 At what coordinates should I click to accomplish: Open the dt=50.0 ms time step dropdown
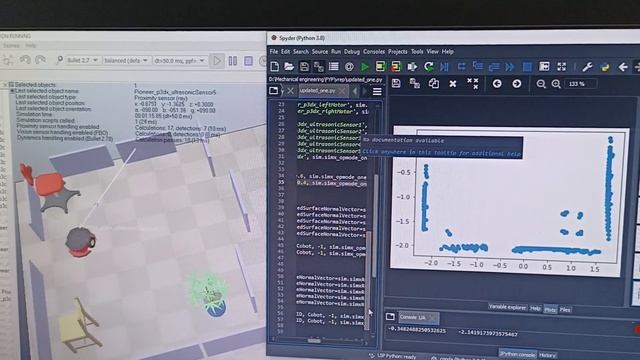pyautogui.click(x=179, y=60)
